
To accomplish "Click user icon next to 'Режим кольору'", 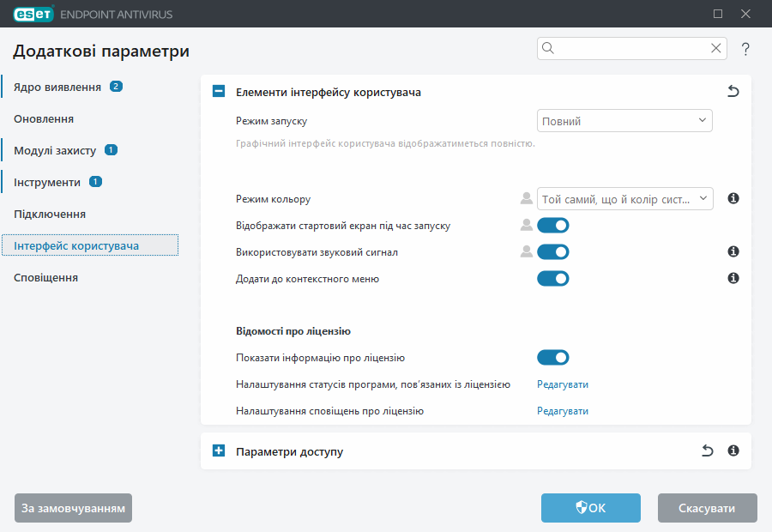I will click(527, 198).
